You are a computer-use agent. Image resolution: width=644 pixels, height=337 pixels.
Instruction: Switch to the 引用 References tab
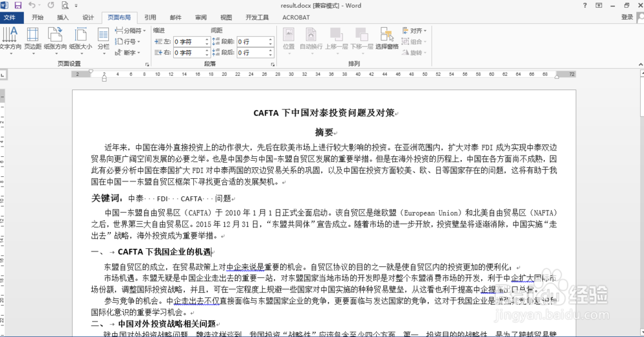pos(150,17)
